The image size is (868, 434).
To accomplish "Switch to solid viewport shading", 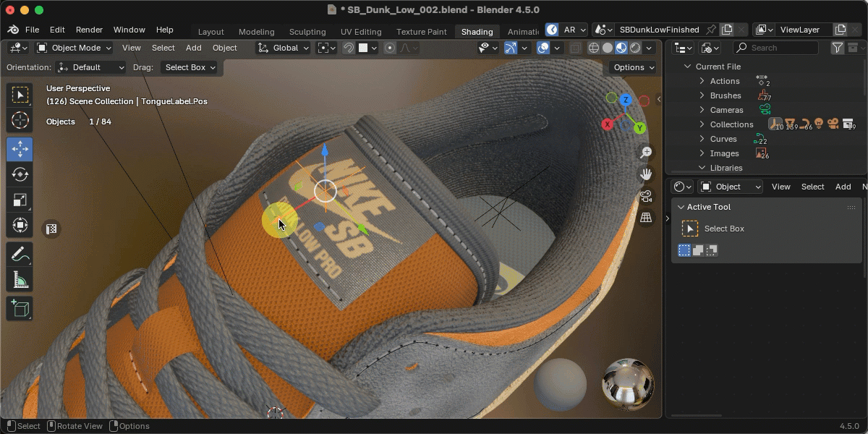I will (x=608, y=48).
